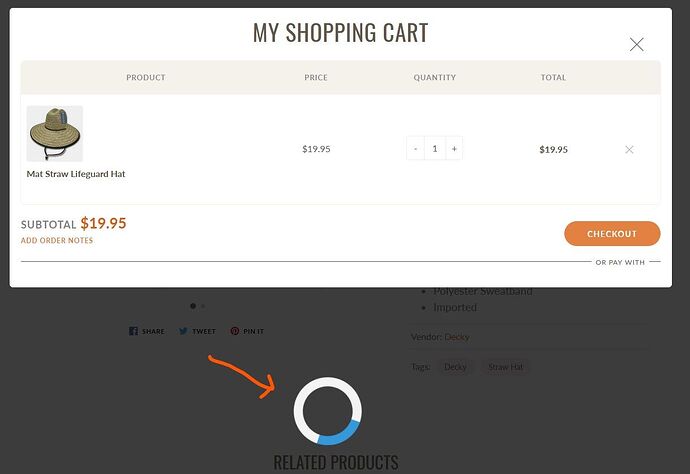Screen dimensions: 690x474
Task: Select the first image carousel dot
Action: point(193,306)
